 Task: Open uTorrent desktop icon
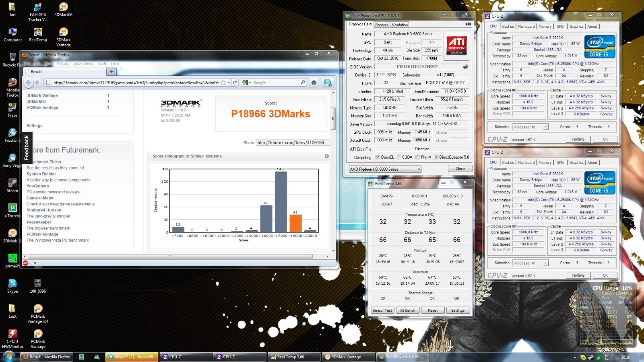[x=12, y=211]
